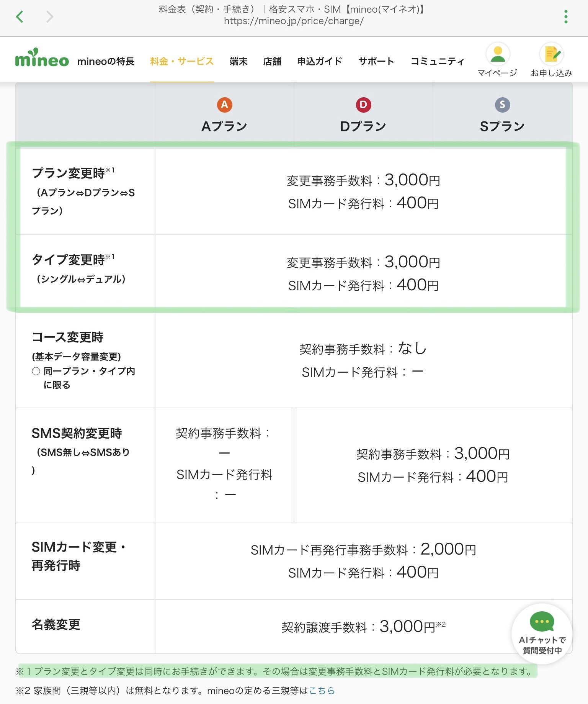Visit the コミュニティ menu item
588x704 pixels.
[437, 61]
